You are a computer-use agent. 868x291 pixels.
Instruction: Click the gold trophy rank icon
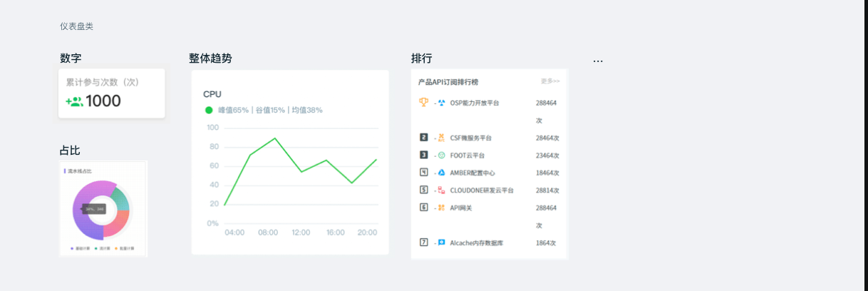coord(424,103)
